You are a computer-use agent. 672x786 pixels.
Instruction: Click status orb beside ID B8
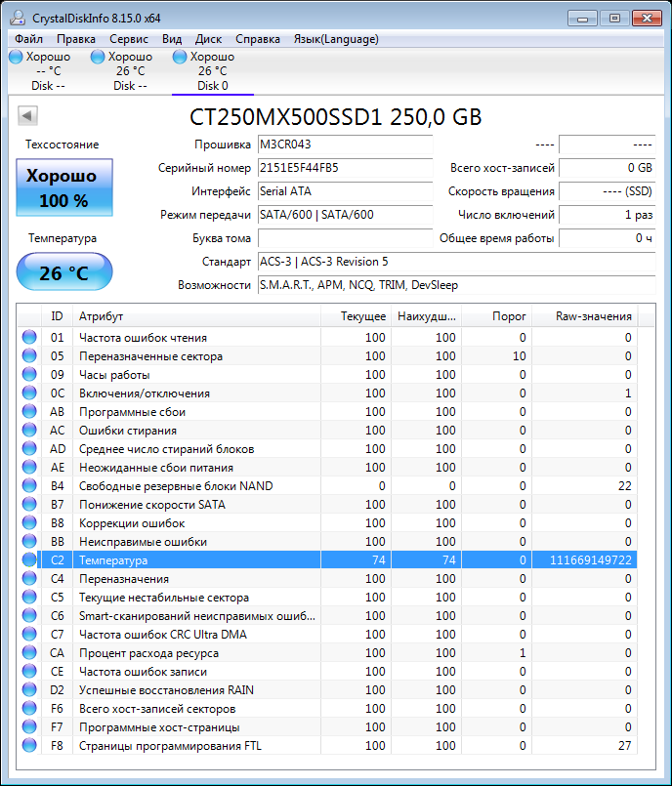click(x=29, y=522)
